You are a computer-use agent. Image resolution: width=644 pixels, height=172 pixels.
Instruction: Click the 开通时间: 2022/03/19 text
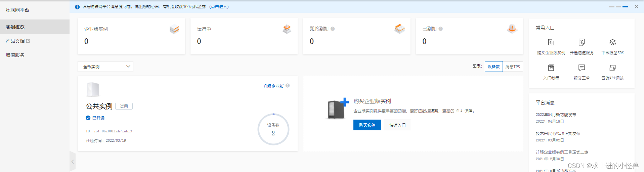point(106,140)
